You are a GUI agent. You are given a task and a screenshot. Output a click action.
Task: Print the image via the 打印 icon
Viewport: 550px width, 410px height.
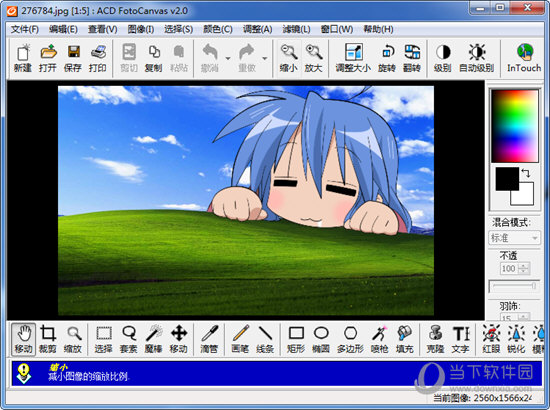pyautogui.click(x=98, y=58)
